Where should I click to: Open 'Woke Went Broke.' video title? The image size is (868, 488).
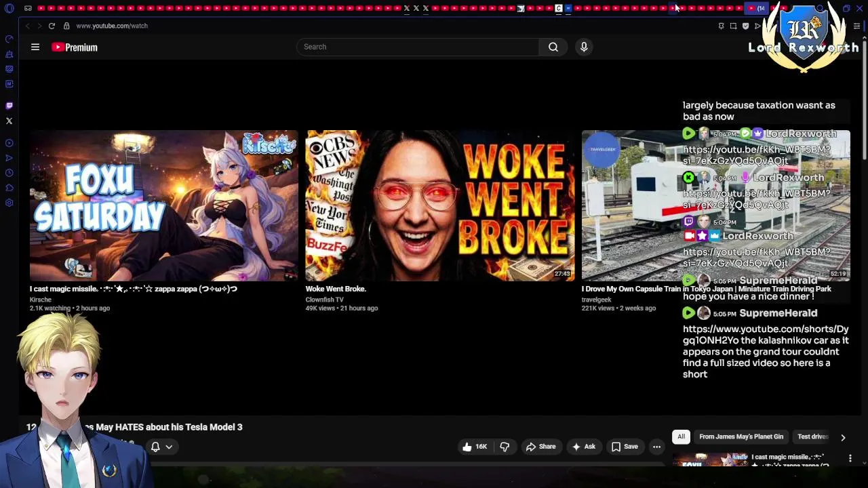[x=336, y=289]
